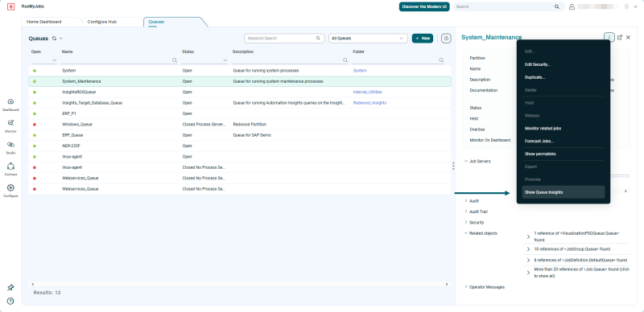Open the Monitor sidebar icon

click(10, 123)
